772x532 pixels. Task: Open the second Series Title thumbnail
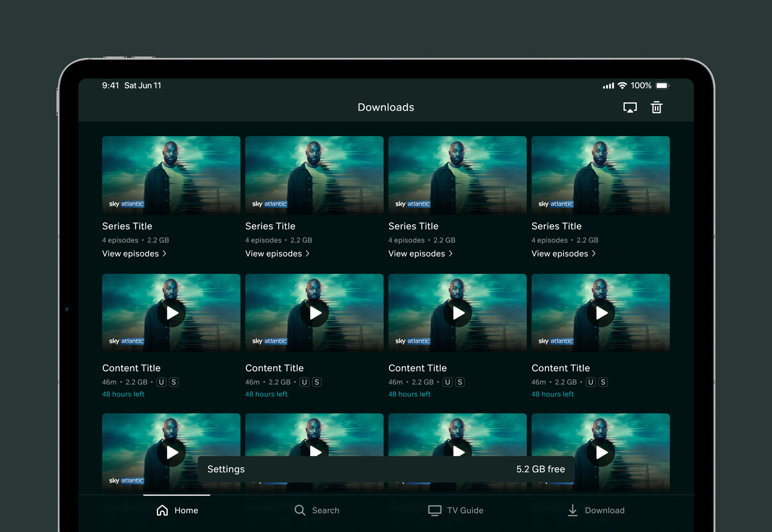point(314,175)
